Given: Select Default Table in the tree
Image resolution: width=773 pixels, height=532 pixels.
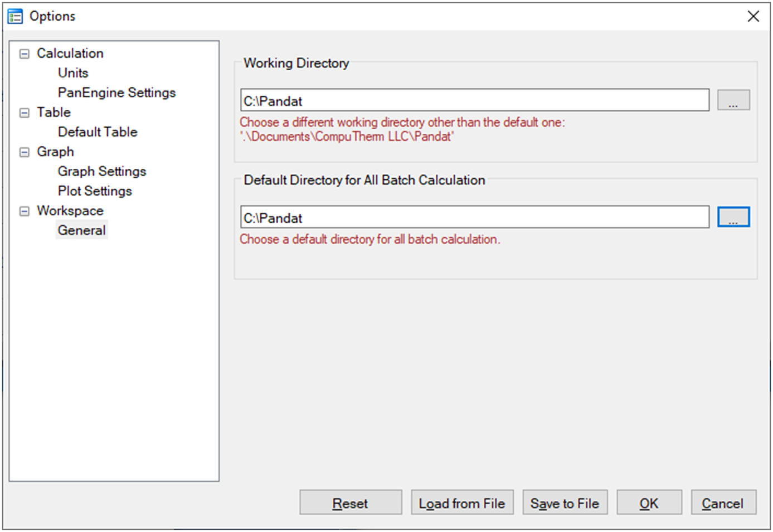Looking at the screenshot, I should (x=98, y=132).
